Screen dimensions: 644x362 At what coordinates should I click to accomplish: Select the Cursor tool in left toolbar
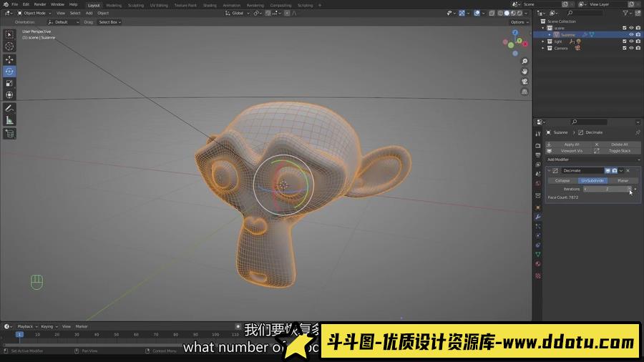click(9, 47)
